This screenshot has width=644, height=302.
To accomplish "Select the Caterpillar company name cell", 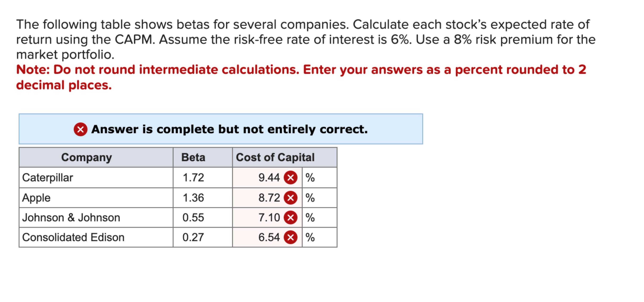I will point(48,177).
